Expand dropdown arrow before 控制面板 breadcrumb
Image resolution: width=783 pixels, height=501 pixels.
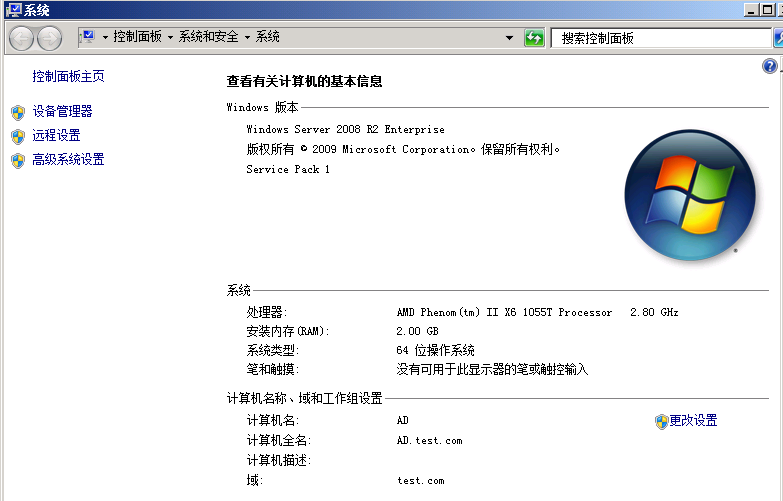[105, 37]
